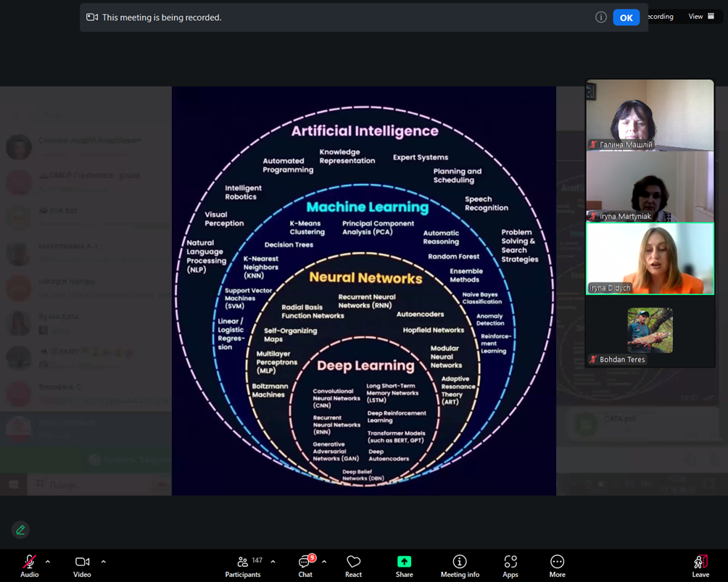This screenshot has width=728, height=582.
Task: Open the React emoji reactions
Action: coord(353,565)
